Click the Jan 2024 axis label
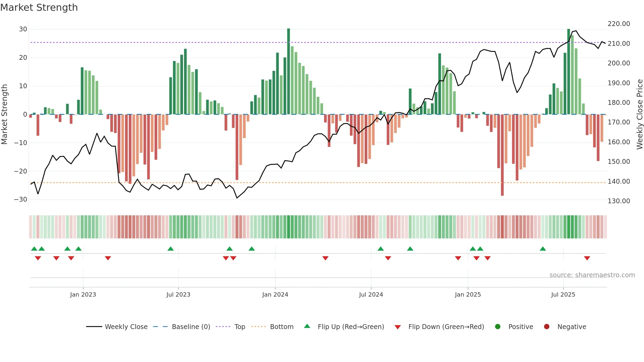This screenshot has height=362, width=644. (x=275, y=294)
